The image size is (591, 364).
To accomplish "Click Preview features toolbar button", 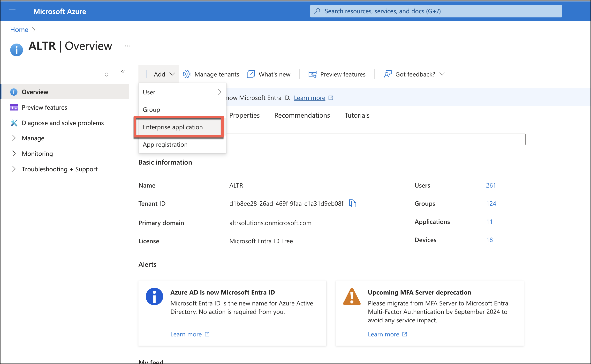I will (x=337, y=74).
